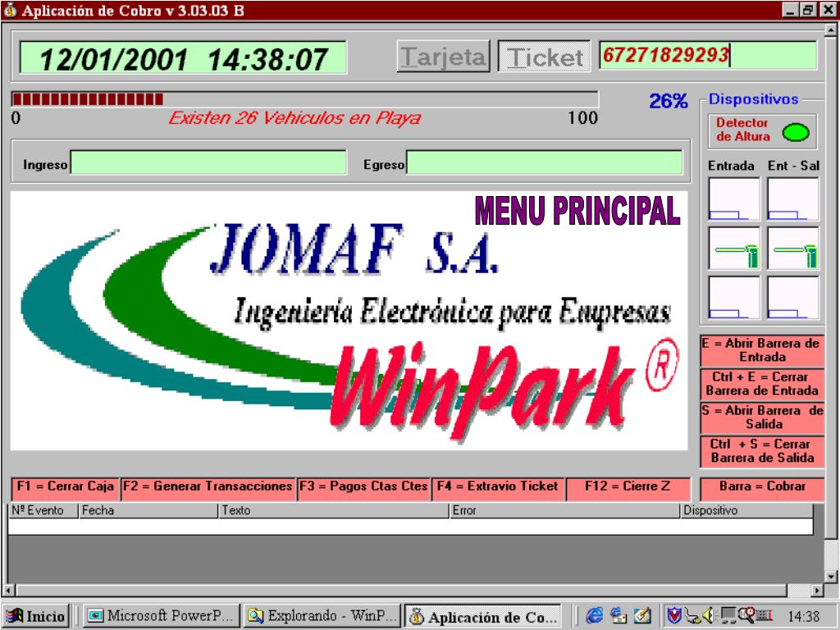
Task: Click Barra = Cobrar button
Action: point(762,487)
